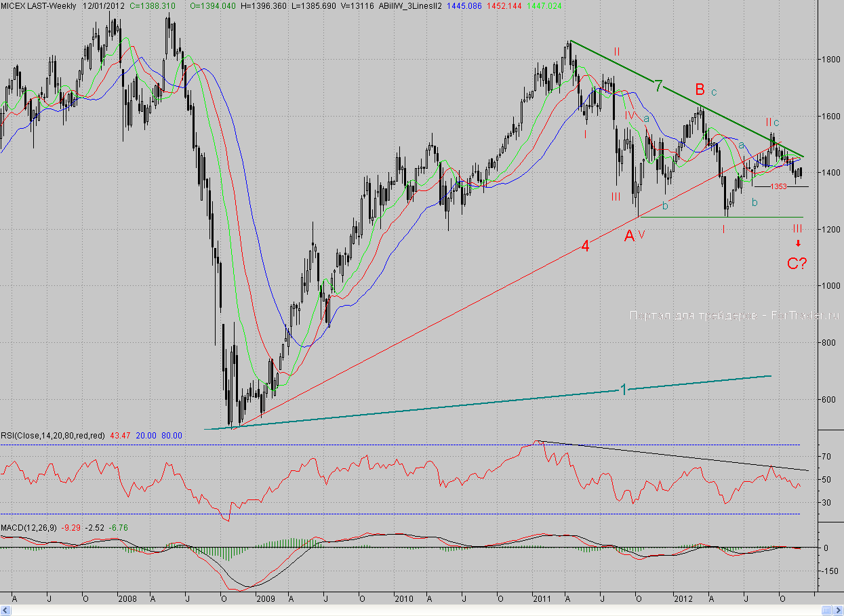Click the RSI(Close,14,20,80) indicator label
844x616 pixels.
pos(52,436)
